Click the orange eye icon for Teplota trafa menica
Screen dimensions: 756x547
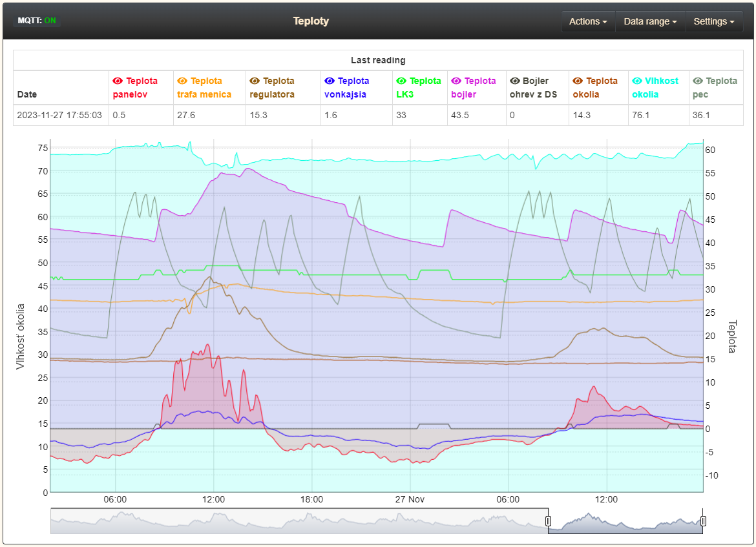(182, 81)
